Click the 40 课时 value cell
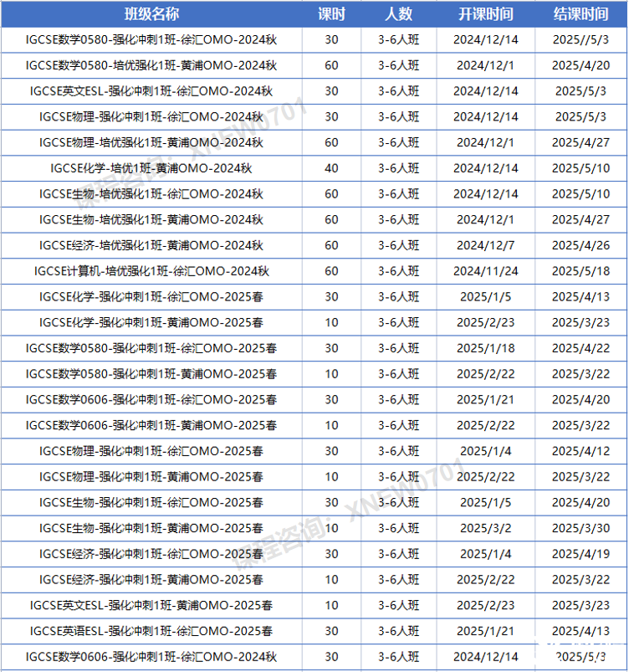Screen dimensions: 629x672 (x=331, y=168)
